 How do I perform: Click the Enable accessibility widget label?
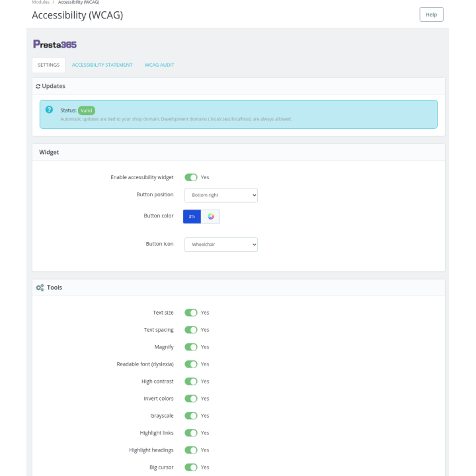(x=141, y=177)
